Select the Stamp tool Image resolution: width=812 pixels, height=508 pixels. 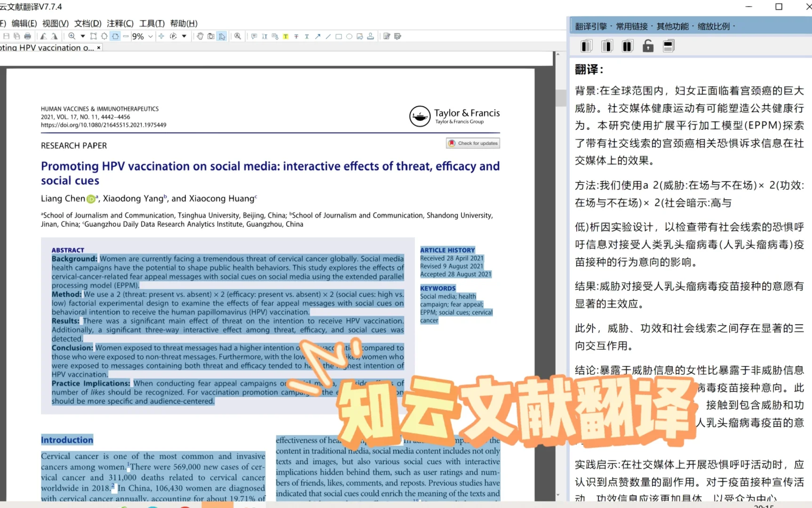[x=371, y=36]
